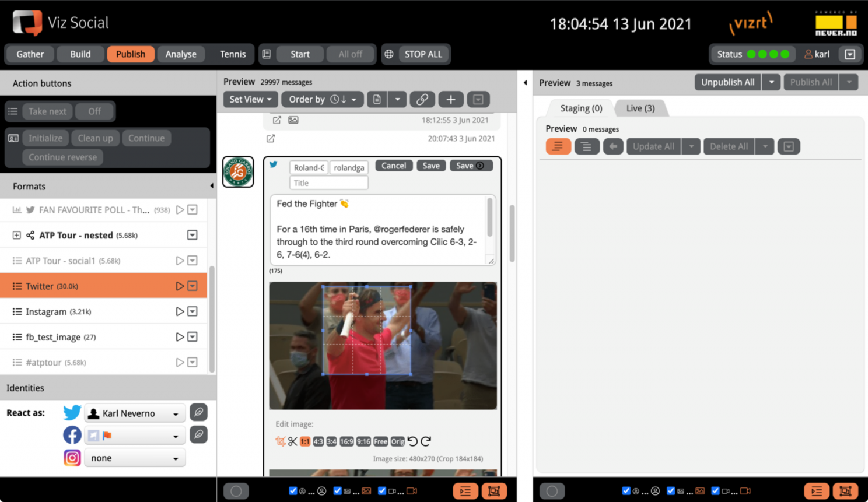
Task: Play the fb_test_image format
Action: (180, 337)
